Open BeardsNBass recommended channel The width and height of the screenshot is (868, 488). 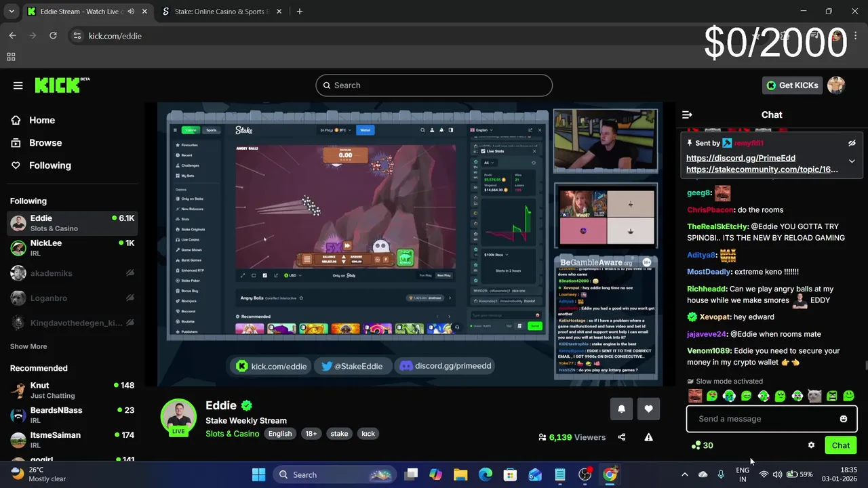coord(72,415)
